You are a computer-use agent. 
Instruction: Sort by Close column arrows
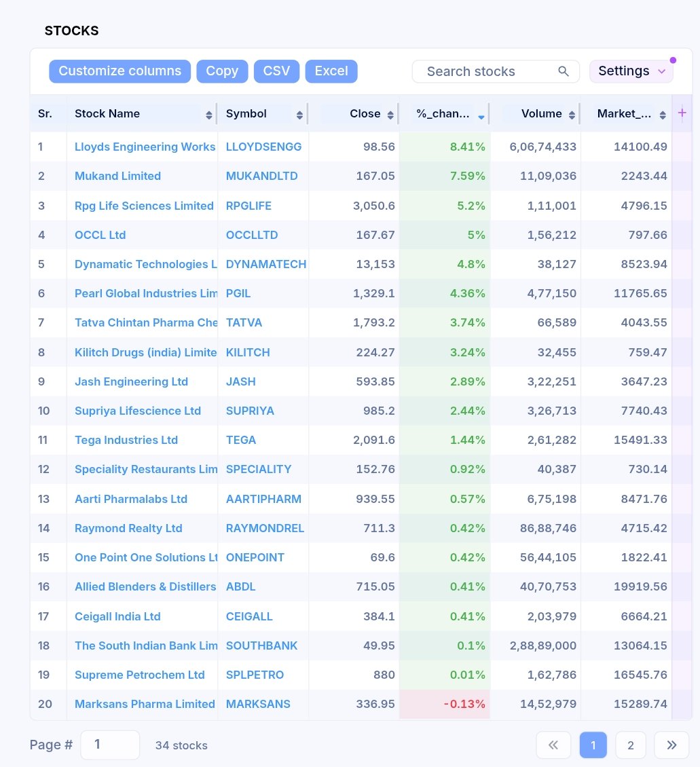[390, 115]
